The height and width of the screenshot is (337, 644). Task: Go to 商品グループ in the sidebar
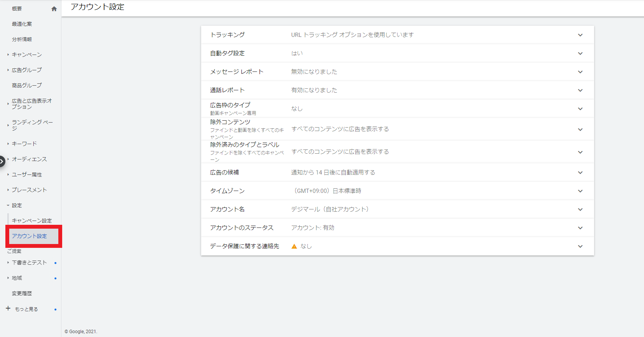click(x=27, y=85)
